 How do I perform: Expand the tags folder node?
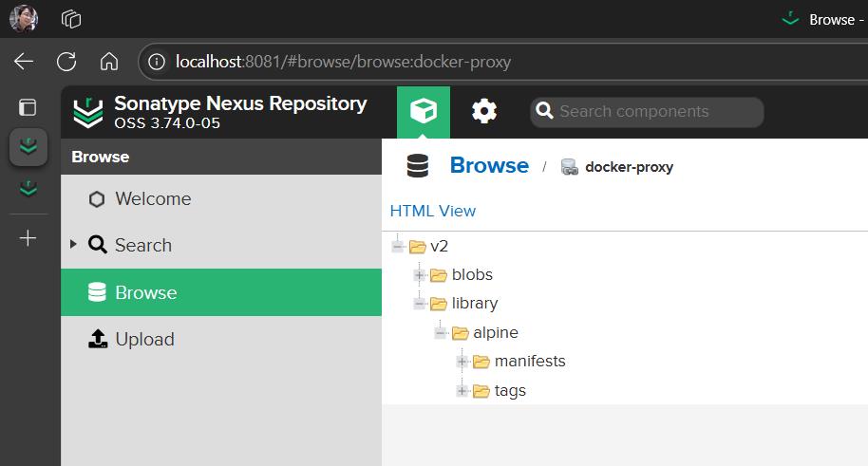coord(462,391)
